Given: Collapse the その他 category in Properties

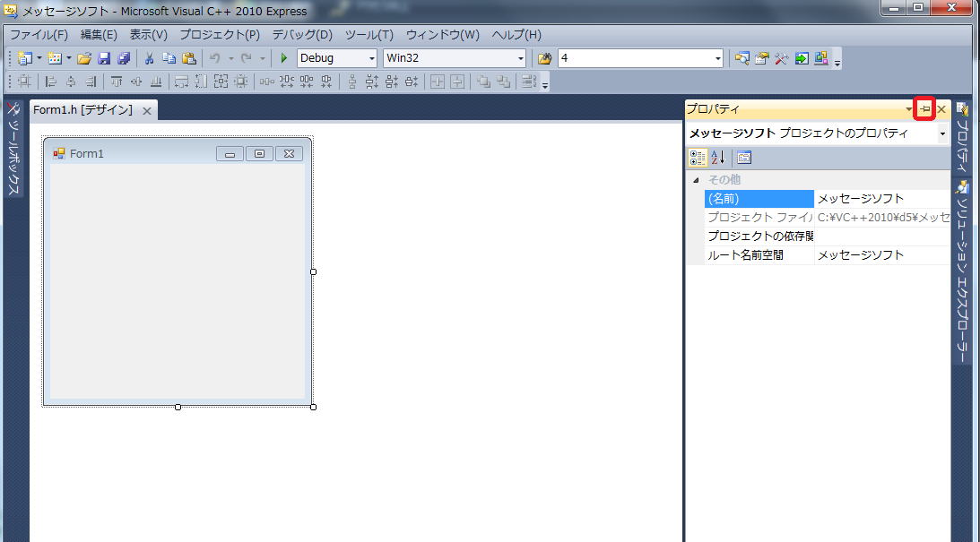Looking at the screenshot, I should (694, 180).
